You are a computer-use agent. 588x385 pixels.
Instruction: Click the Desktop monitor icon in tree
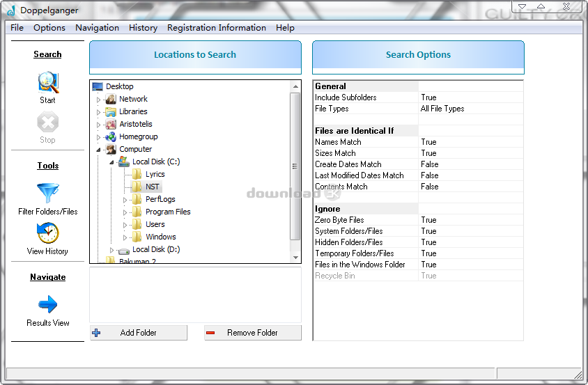coord(98,86)
